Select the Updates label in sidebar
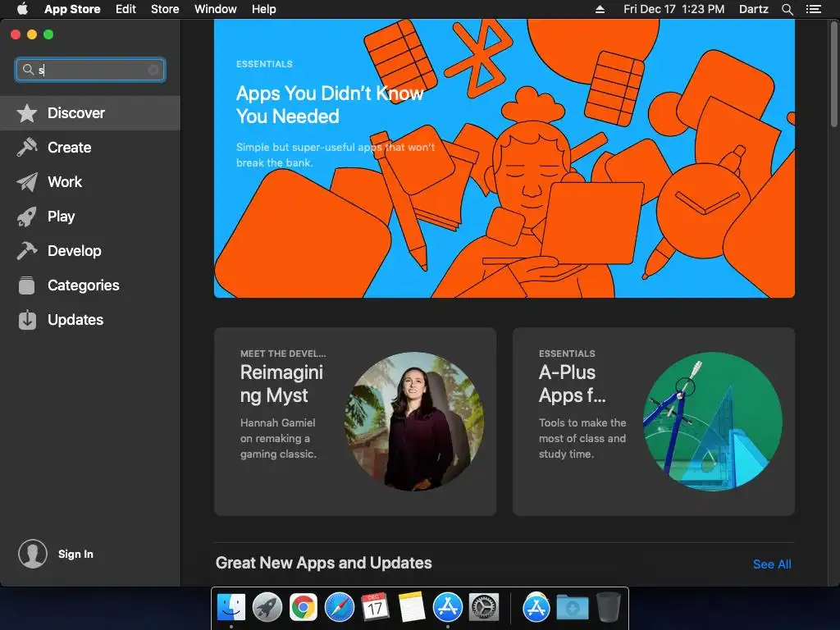The height and width of the screenshot is (630, 840). pos(75,320)
